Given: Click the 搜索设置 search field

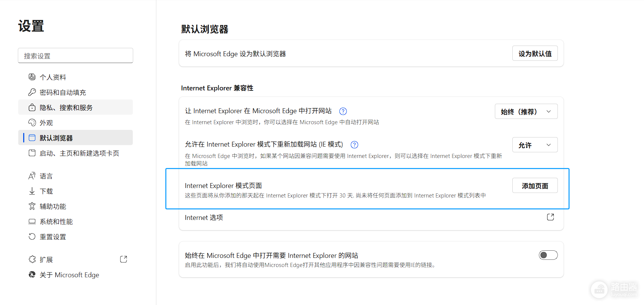Looking at the screenshot, I should point(76,56).
